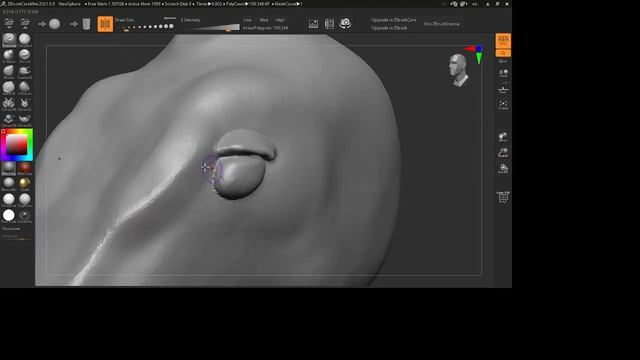Open Upgrade to ZBrush link
The width and height of the screenshot is (640, 360).
click(x=389, y=28)
